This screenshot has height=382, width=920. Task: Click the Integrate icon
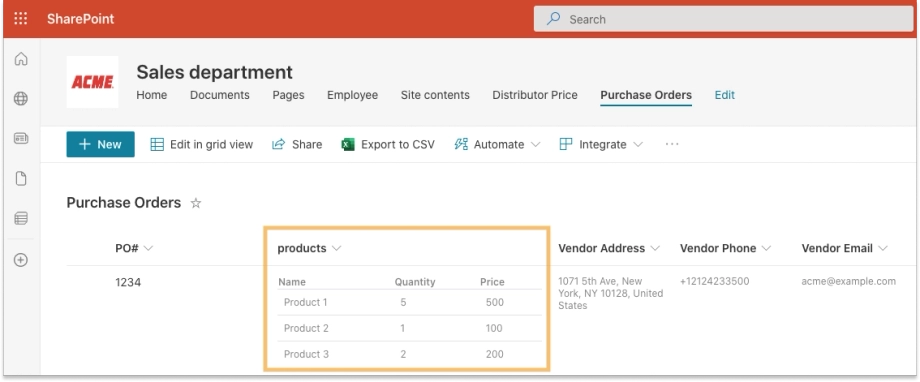tap(566, 144)
